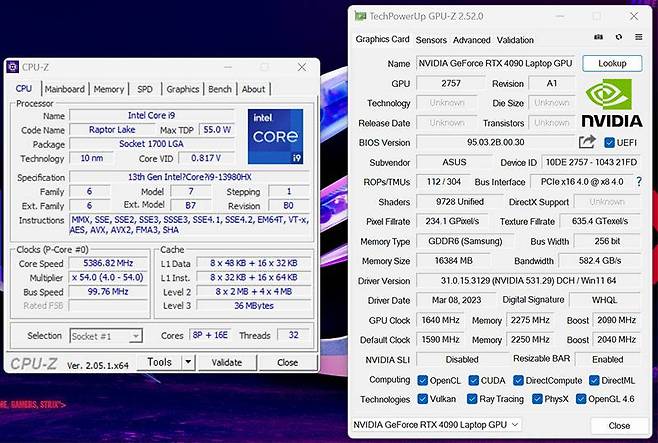Image resolution: width=658 pixels, height=443 pixels.
Task: Click the Driver Version field in GPU-Z
Action: point(528,280)
